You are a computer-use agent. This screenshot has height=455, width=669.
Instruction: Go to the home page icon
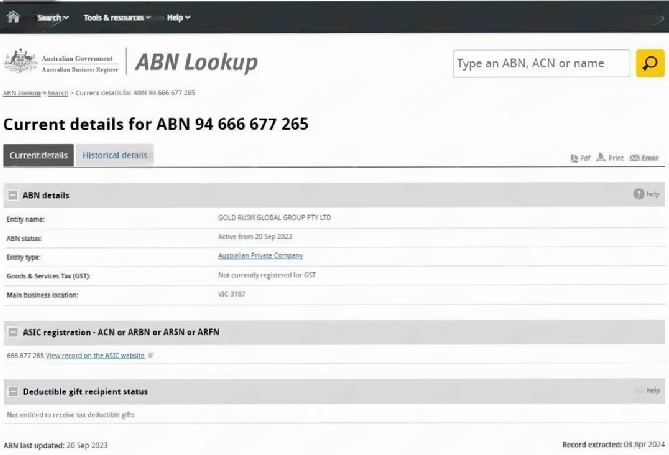(x=13, y=17)
